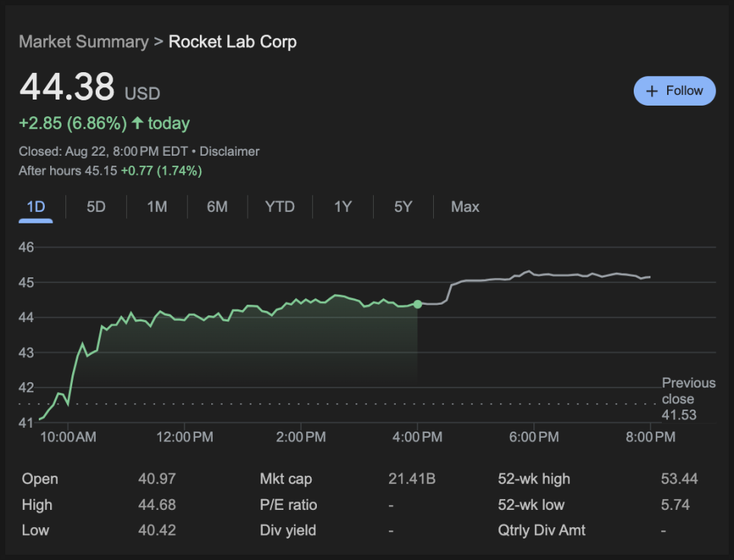Viewport: 734px width, 560px height.
Task: Click the P/E ratio label
Action: 289,505
